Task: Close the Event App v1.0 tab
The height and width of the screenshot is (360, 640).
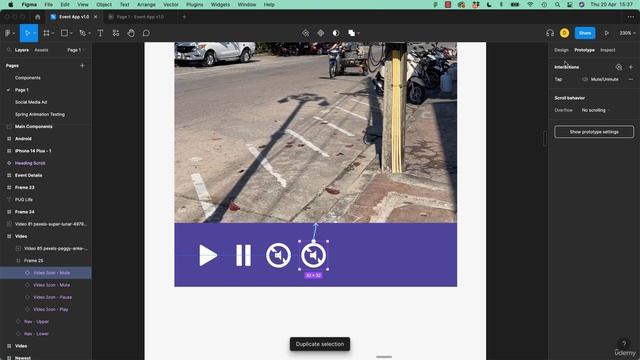Action: 96,17
